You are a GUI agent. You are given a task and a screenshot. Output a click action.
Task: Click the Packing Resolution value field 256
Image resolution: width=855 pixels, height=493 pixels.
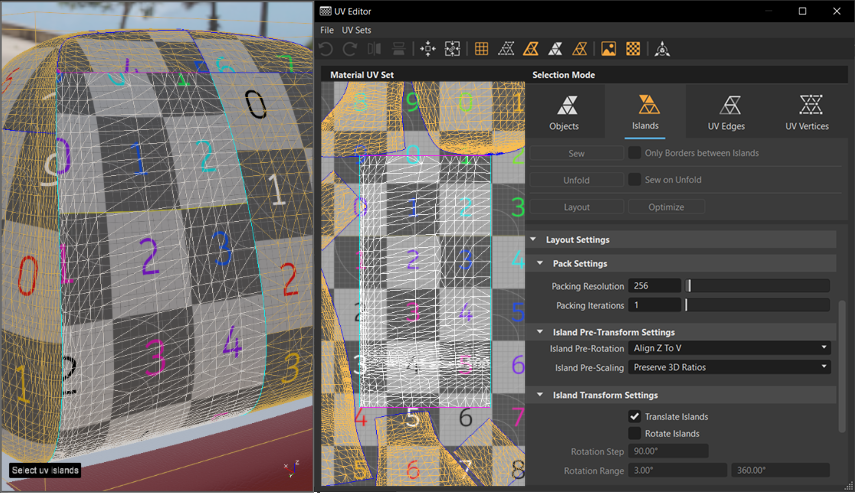654,286
